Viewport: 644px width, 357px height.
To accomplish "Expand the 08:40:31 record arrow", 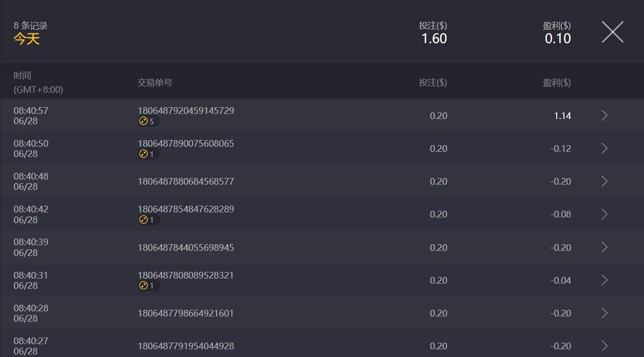I will [x=604, y=280].
